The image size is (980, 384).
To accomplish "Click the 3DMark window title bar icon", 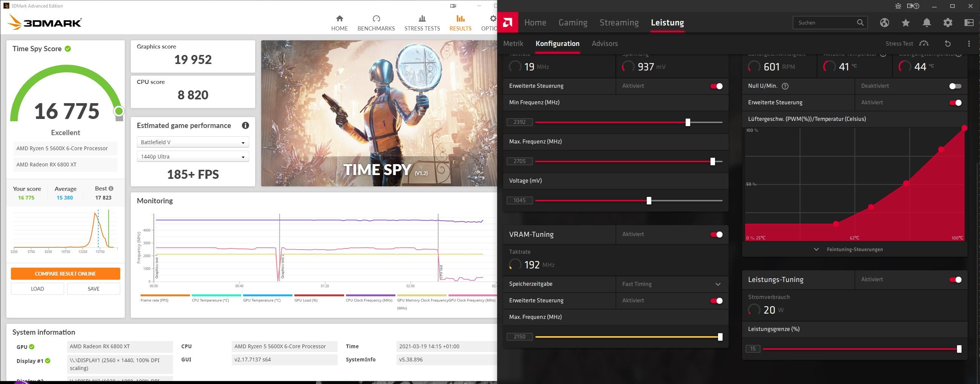I will click(x=6, y=6).
